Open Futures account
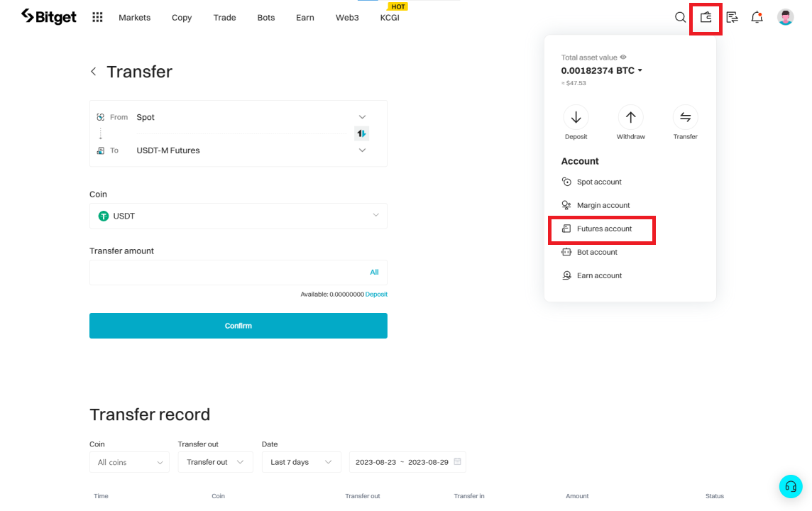Viewport: 812px width, 511px height. point(596,229)
